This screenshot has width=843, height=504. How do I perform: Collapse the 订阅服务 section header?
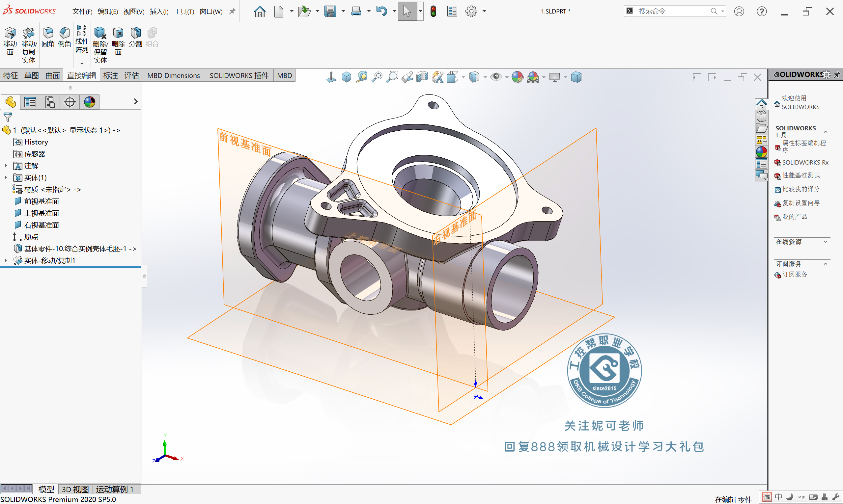coord(825,264)
